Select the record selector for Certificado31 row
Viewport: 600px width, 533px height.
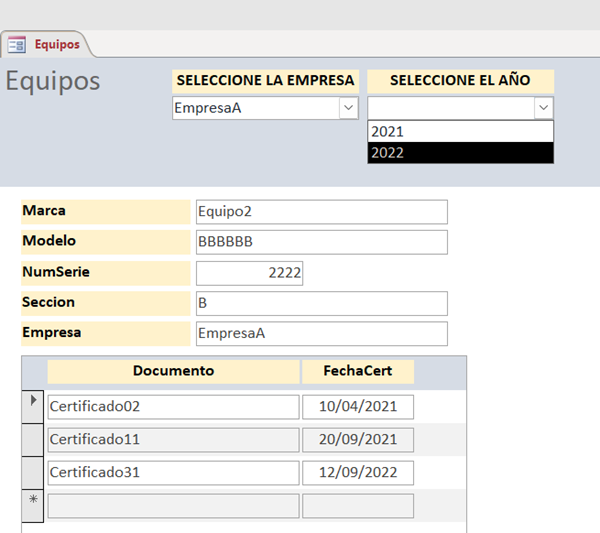click(33, 473)
